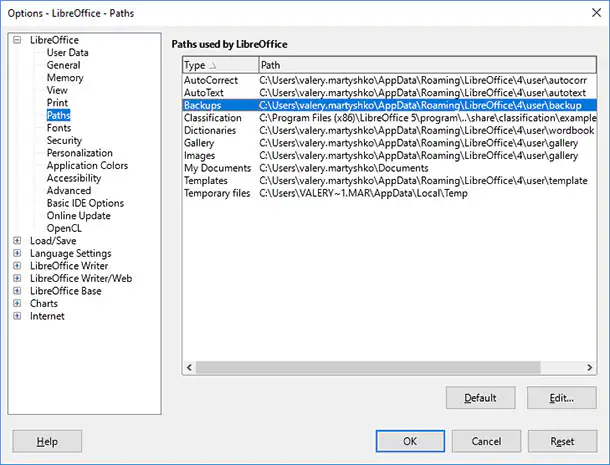Select the Language Settings category label

point(70,253)
